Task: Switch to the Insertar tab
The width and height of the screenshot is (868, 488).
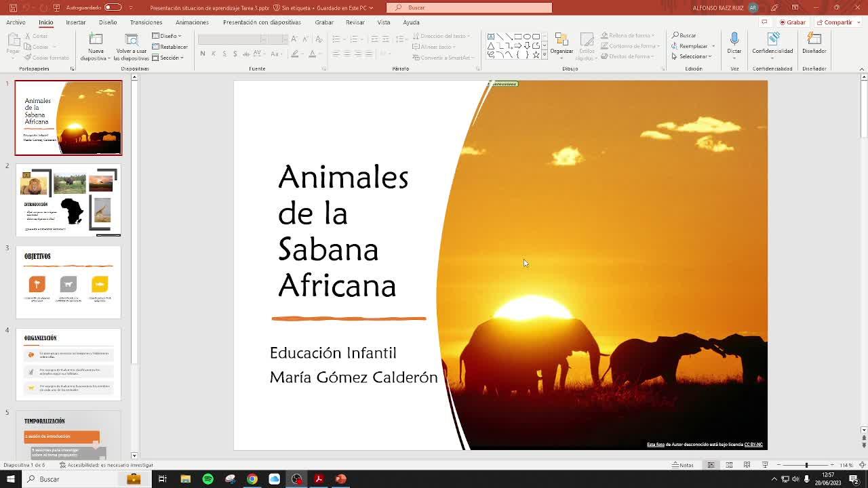Action: [x=75, y=22]
